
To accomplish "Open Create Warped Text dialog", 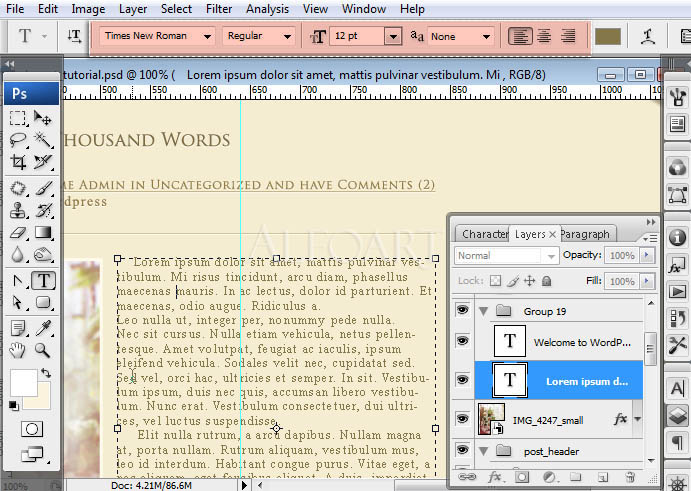I will pyautogui.click(x=647, y=37).
